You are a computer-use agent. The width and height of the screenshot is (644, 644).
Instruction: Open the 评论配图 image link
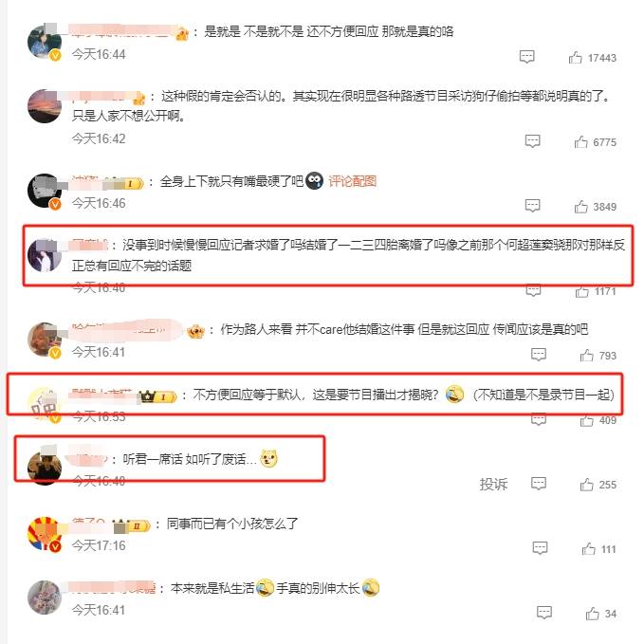pos(352,181)
